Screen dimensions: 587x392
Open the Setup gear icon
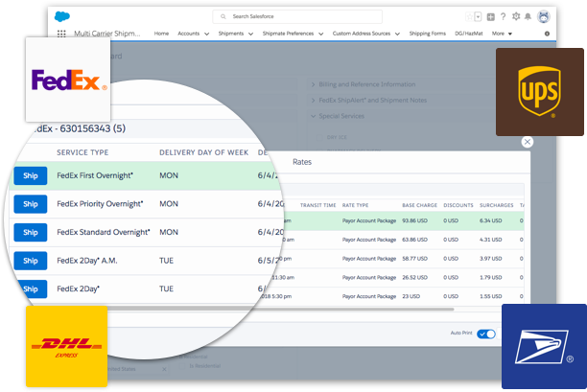[516, 16]
